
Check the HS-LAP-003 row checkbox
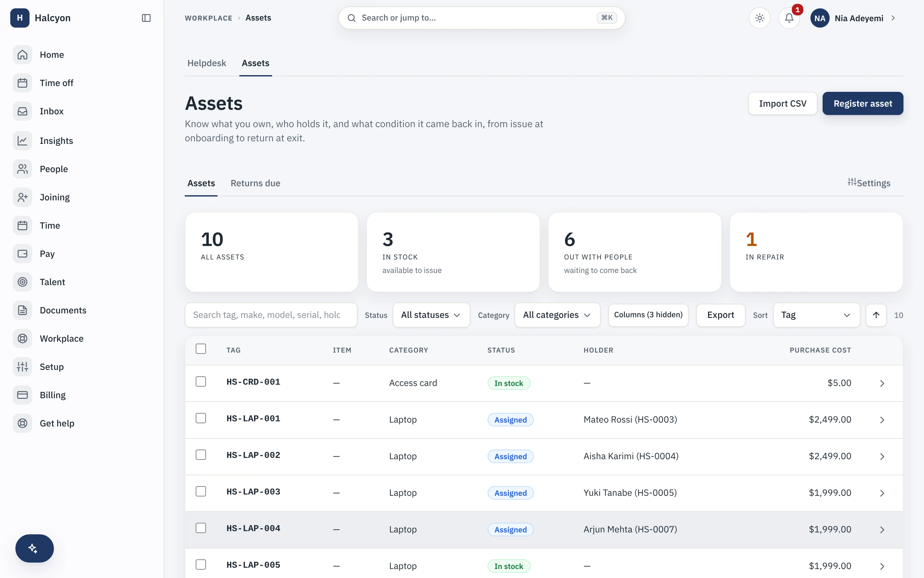[201, 491]
